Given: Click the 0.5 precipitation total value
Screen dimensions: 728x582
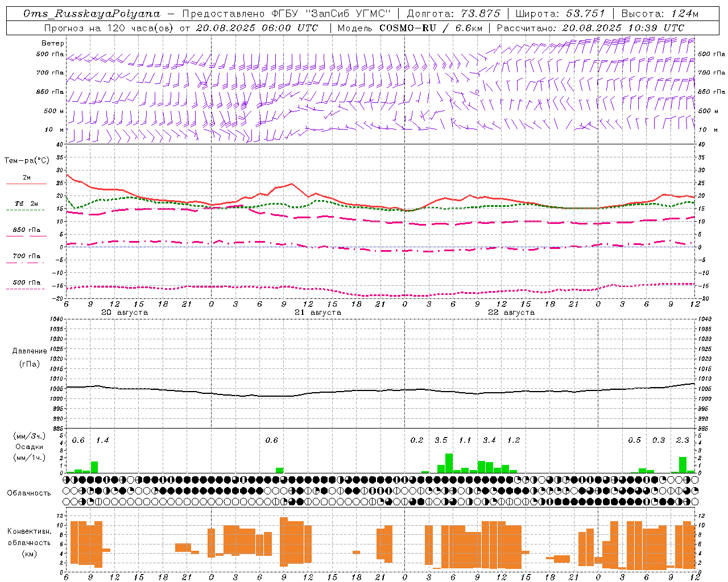Looking at the screenshot, I should click(634, 440).
